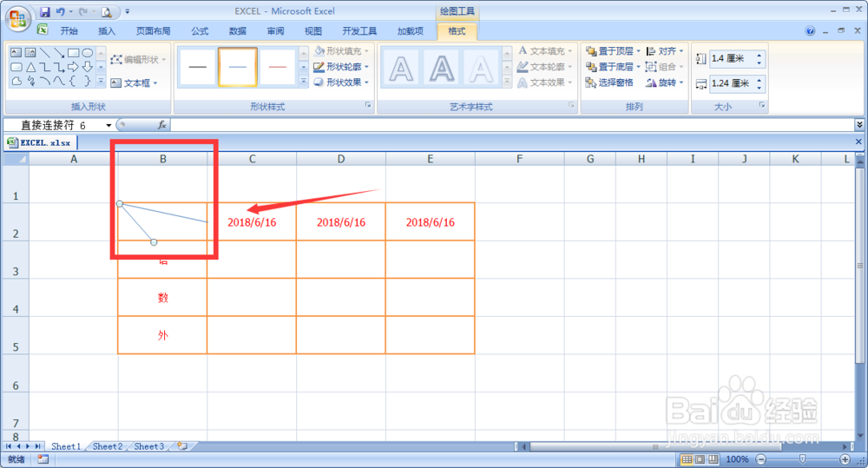Select the elbow connector shape
The image size is (868, 468).
tap(45, 67)
